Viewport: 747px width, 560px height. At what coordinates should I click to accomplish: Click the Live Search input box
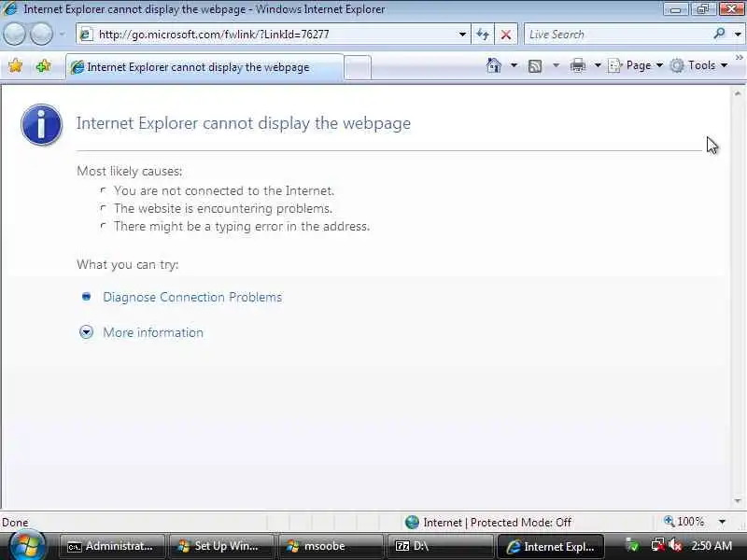pyautogui.click(x=617, y=35)
